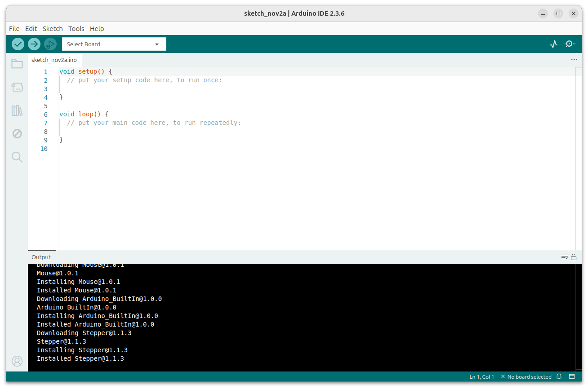Toggle the output scroll lock icon

pyautogui.click(x=574, y=257)
